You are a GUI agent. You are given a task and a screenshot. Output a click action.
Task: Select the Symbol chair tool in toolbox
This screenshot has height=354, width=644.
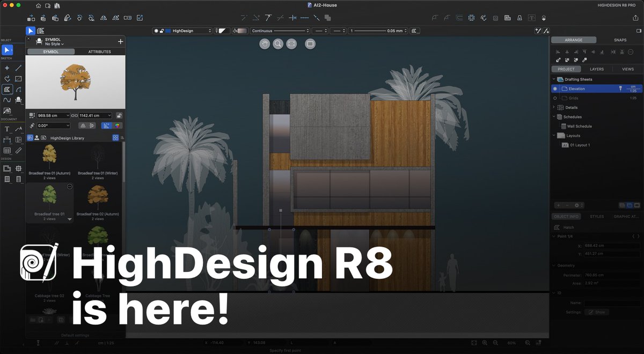pos(19,100)
